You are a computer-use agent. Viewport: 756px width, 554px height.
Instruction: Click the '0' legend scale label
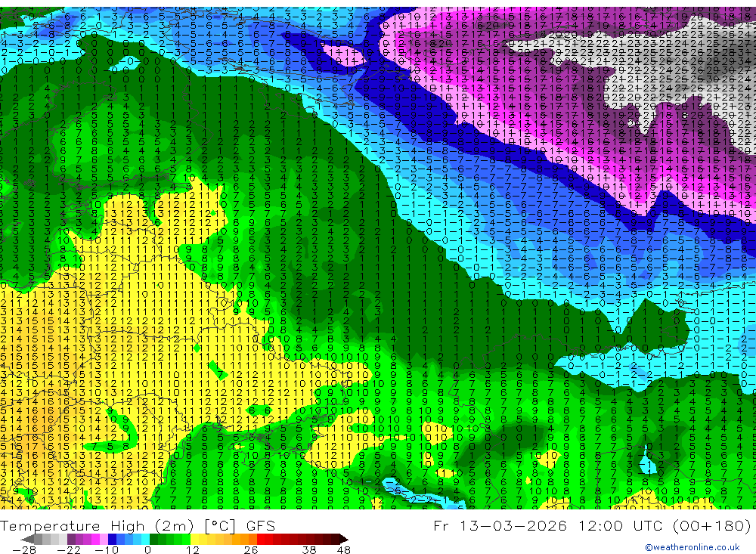coord(147,549)
